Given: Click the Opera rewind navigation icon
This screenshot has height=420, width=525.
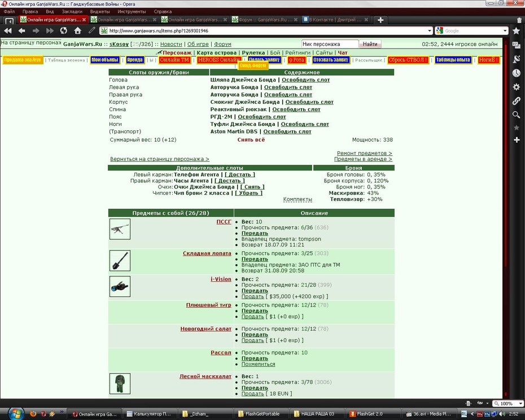Looking at the screenshot, I should pos(8,31).
